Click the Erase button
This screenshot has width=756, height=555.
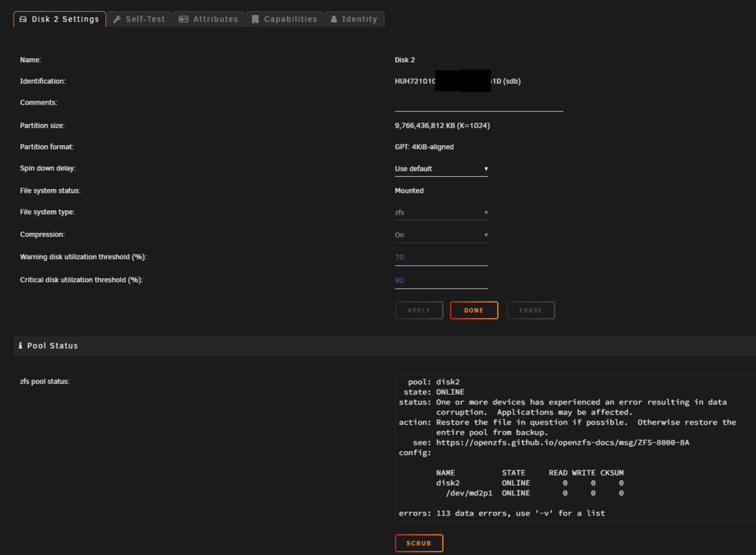click(x=531, y=311)
